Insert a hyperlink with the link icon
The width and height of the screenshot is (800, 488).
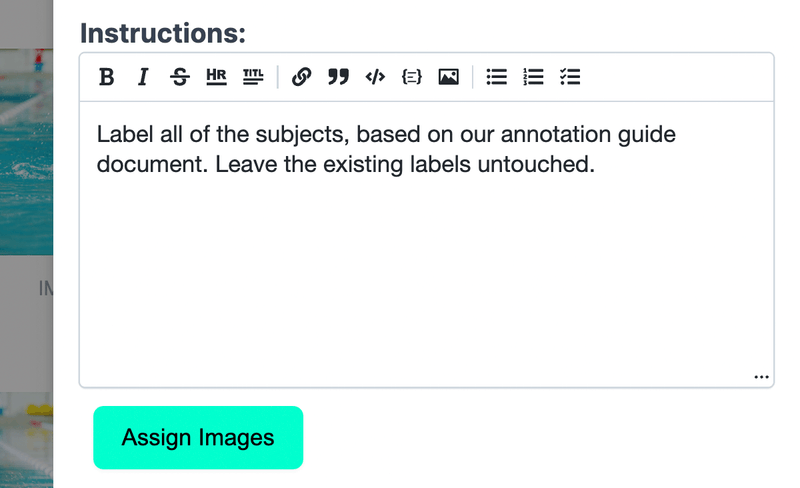[302, 77]
